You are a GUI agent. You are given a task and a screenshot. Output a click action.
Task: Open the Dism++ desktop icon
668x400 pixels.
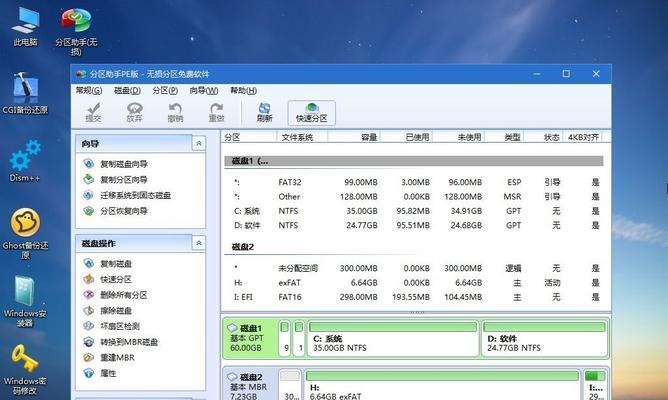click(x=25, y=165)
